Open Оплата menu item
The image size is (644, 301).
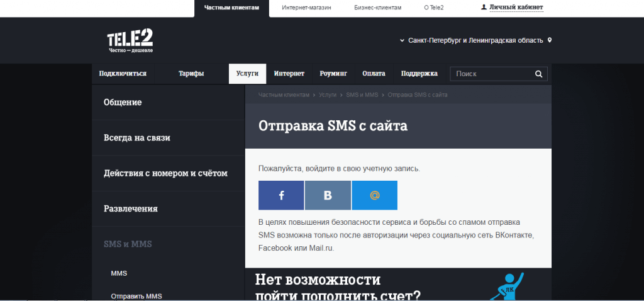click(374, 74)
